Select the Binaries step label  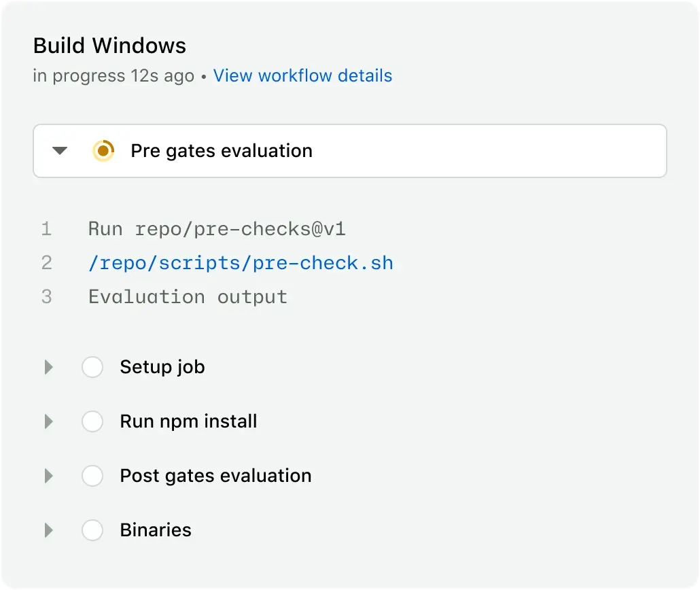click(x=156, y=530)
